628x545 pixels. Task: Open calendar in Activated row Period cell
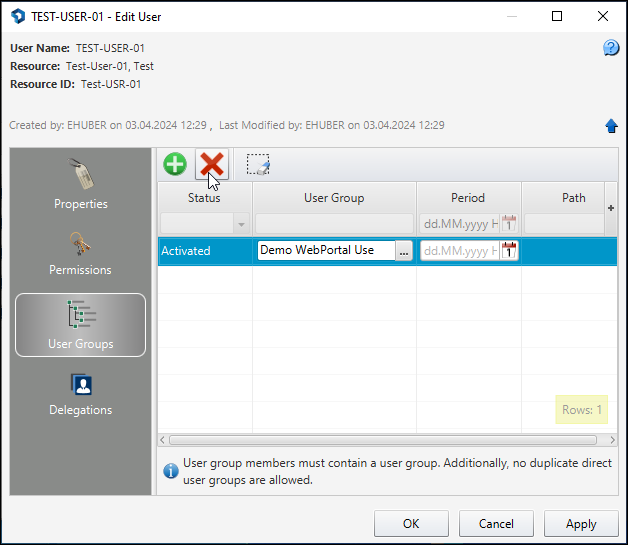(509, 251)
